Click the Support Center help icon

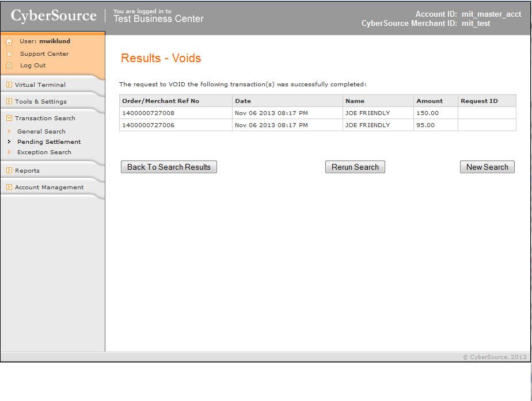[x=9, y=54]
